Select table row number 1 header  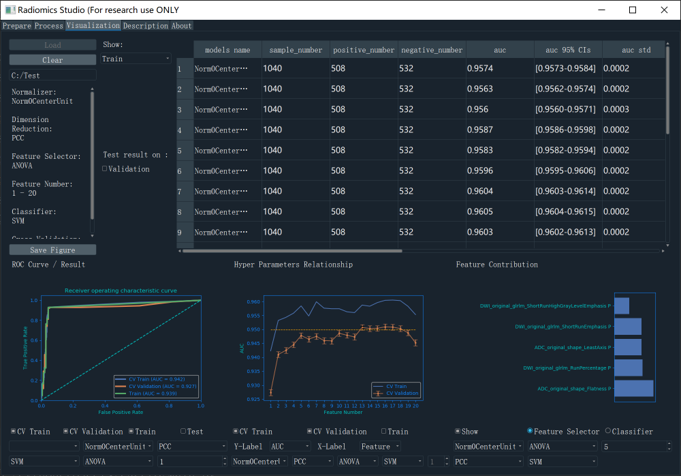[x=185, y=69]
